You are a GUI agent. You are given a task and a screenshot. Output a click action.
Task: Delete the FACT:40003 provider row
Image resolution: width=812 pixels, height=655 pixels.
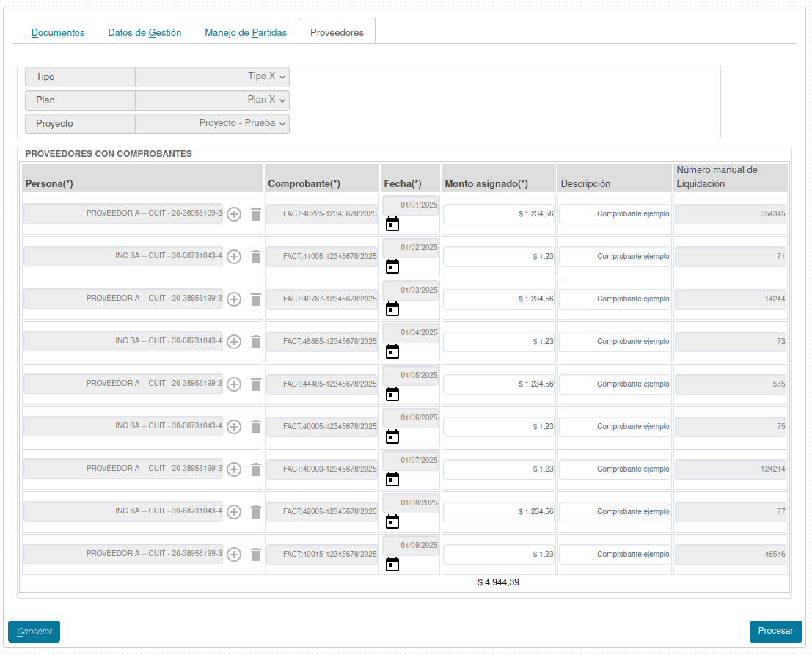pyautogui.click(x=255, y=469)
